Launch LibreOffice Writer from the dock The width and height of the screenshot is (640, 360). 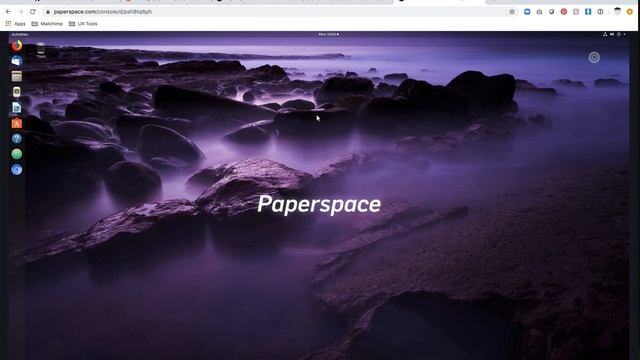click(x=17, y=107)
